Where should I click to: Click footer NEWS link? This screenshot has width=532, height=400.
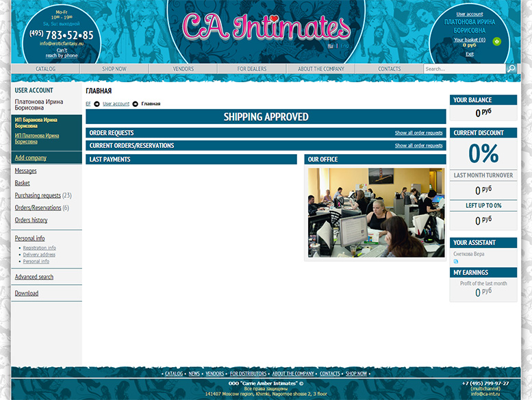[x=194, y=373]
